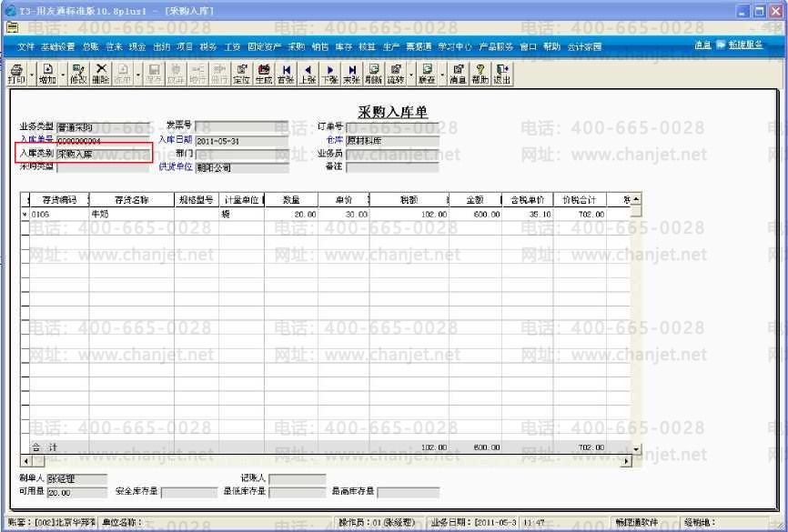Open the 文件 menu
This screenshot has height=532, width=788.
tap(25, 46)
